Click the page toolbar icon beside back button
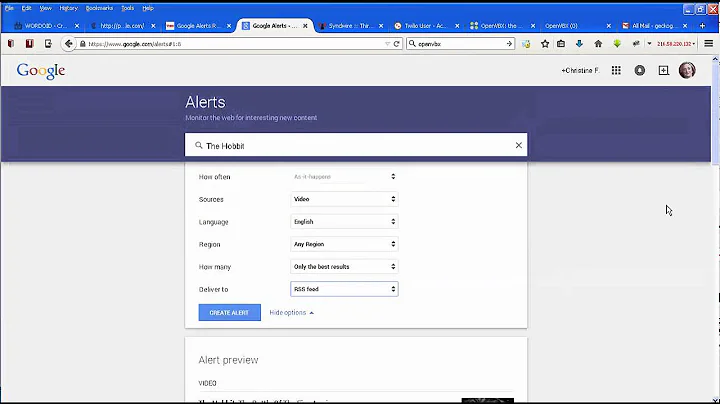 (48, 44)
